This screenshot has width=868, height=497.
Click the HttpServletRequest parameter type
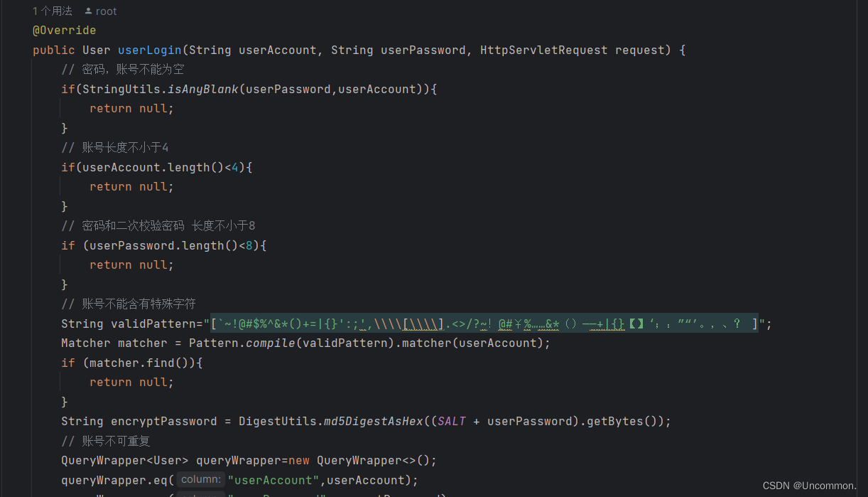coord(544,50)
